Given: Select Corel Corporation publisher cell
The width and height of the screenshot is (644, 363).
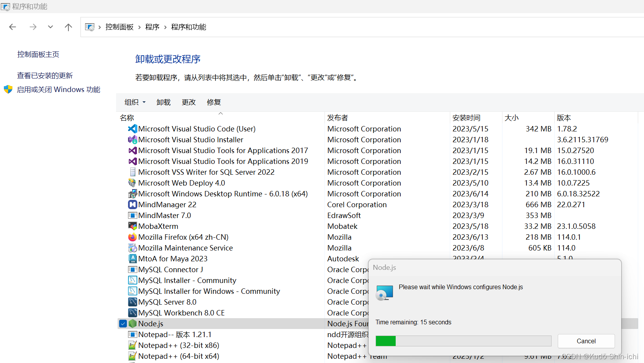Looking at the screenshot, I should click(x=357, y=205).
